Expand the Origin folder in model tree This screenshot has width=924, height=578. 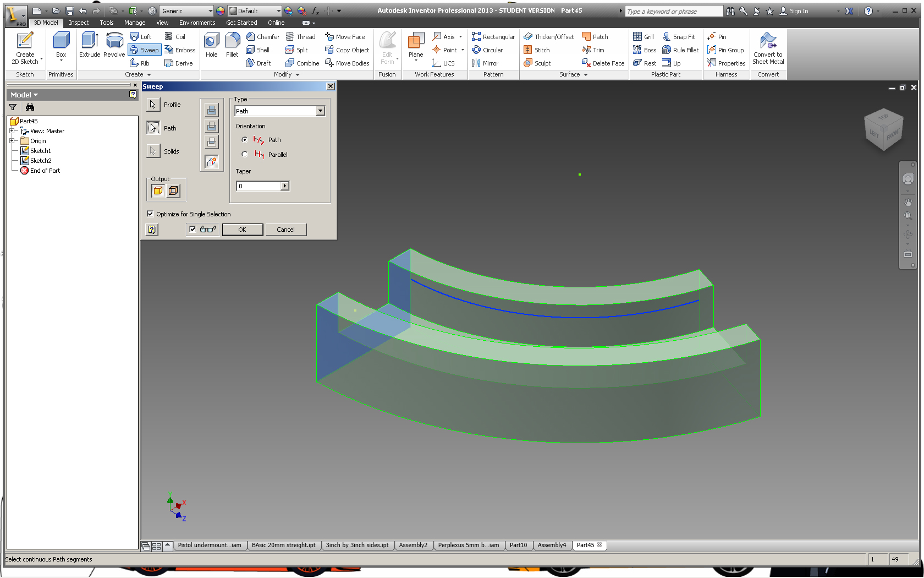point(12,141)
